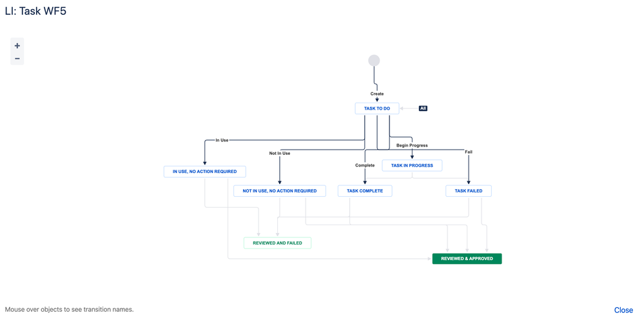Click the grey initial start node circle
The image size is (644, 322).
tap(374, 61)
